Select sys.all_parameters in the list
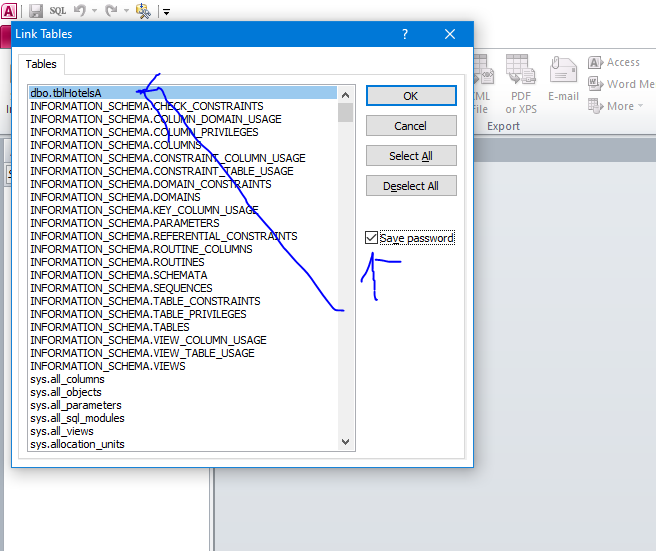 click(183, 405)
